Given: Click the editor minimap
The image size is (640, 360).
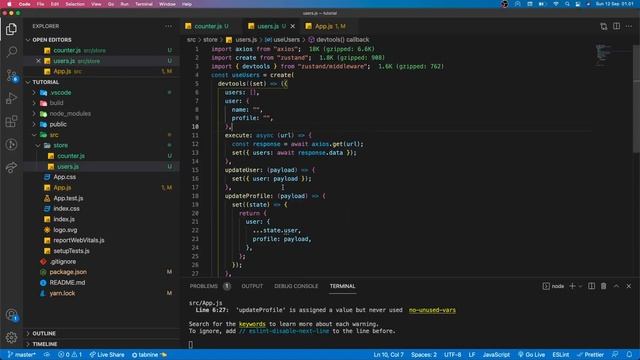Looking at the screenshot, I should 603,55.
